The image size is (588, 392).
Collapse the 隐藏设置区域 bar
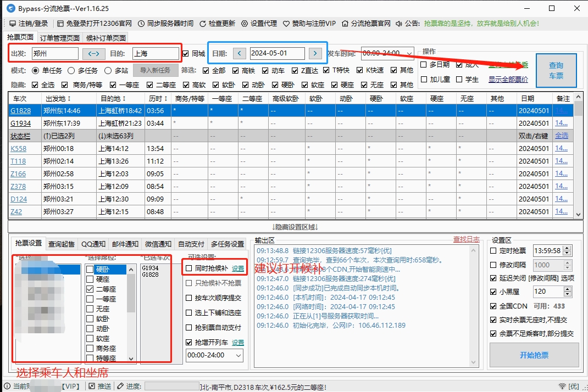[294, 227]
